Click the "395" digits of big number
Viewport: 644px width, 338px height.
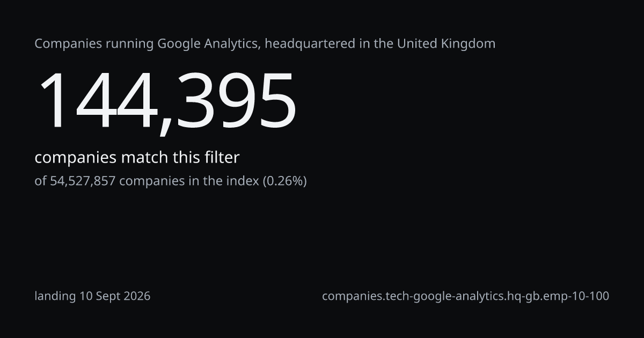(236, 101)
